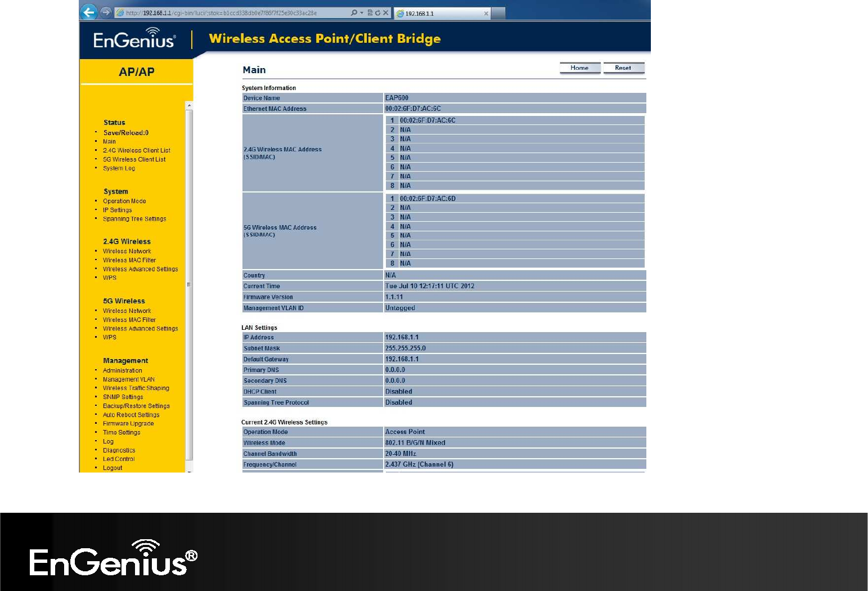Open Wireless Advanced Settings under 5G Wireless
Viewport: 868px width, 591px height.
tap(141, 329)
